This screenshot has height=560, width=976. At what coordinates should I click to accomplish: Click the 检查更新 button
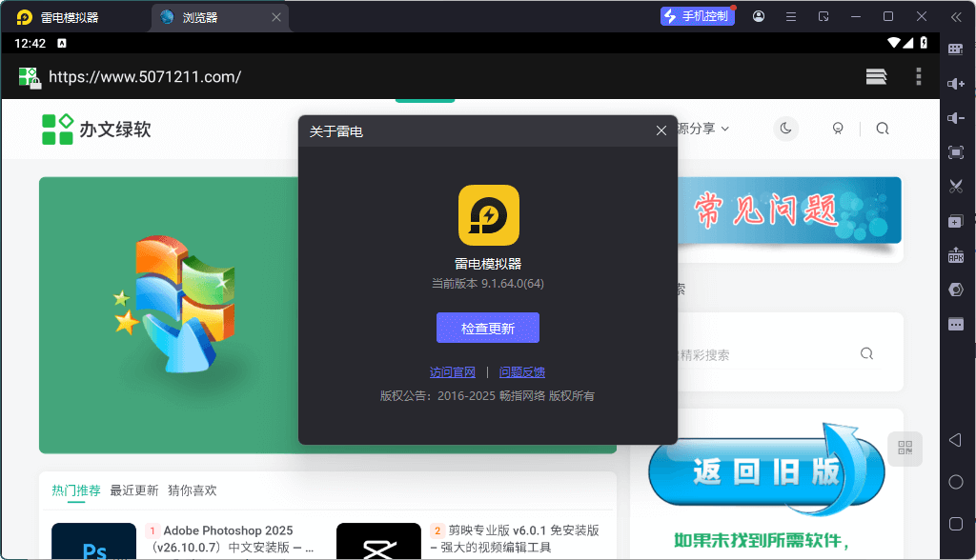487,328
